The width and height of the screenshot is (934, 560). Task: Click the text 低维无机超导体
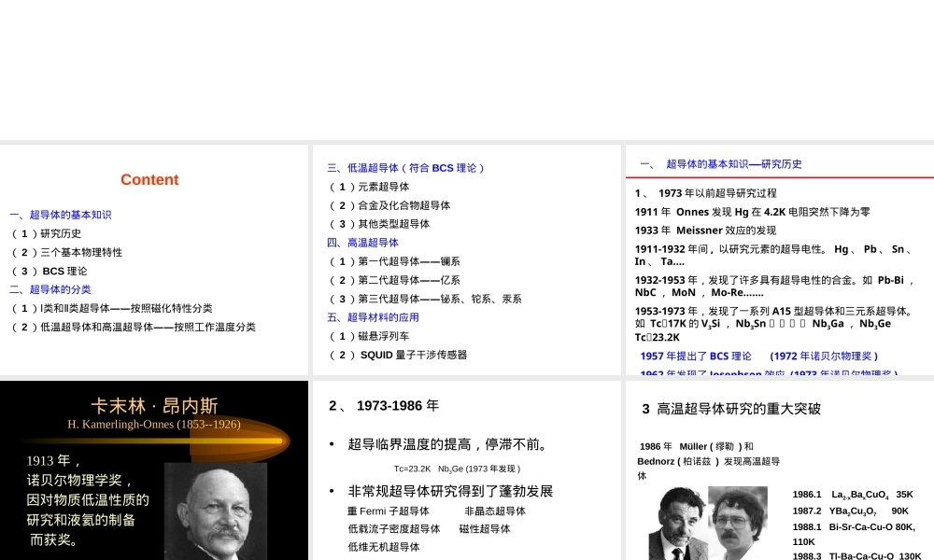point(384,547)
